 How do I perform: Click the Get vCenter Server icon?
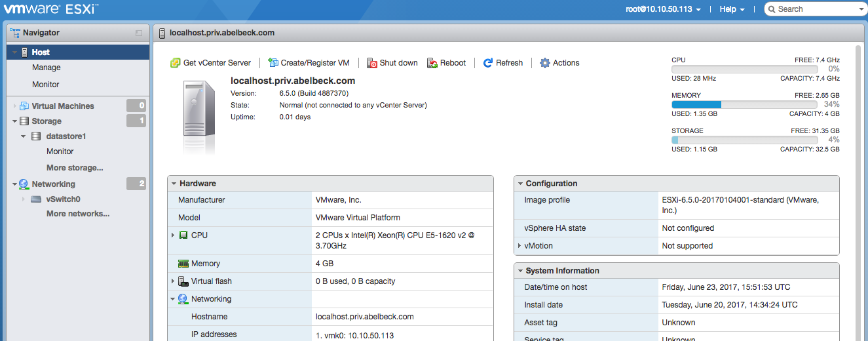coord(175,63)
